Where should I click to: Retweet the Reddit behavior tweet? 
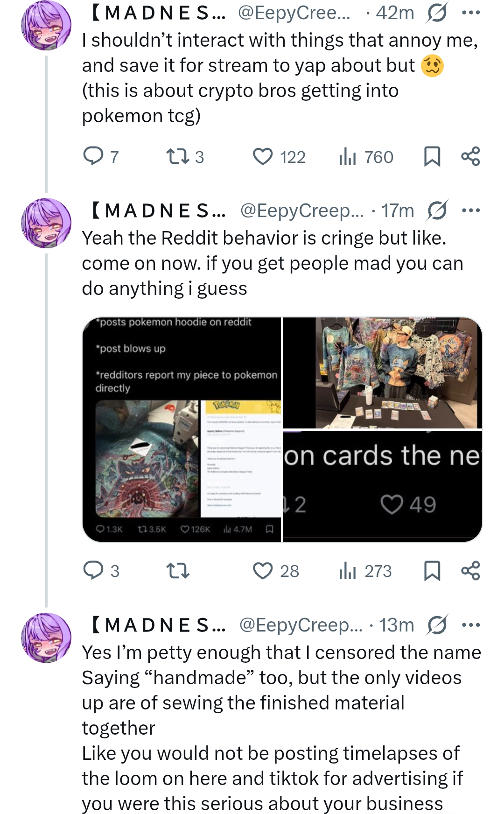[x=178, y=570]
